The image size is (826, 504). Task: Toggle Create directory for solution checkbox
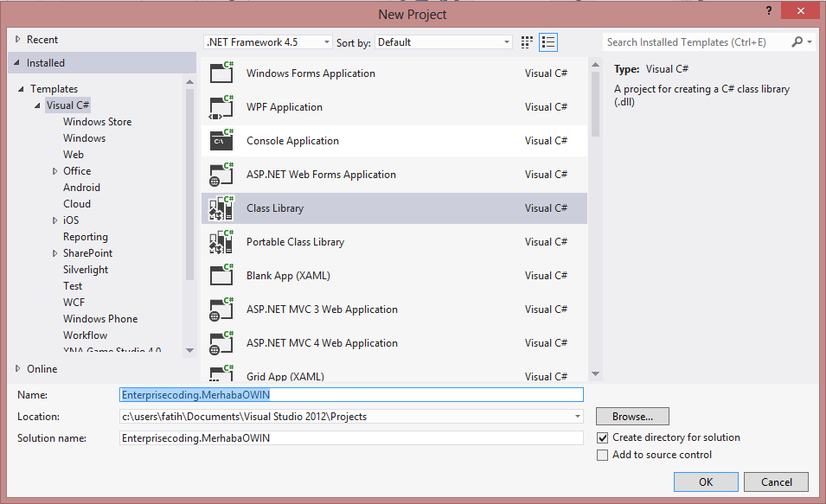click(x=603, y=437)
